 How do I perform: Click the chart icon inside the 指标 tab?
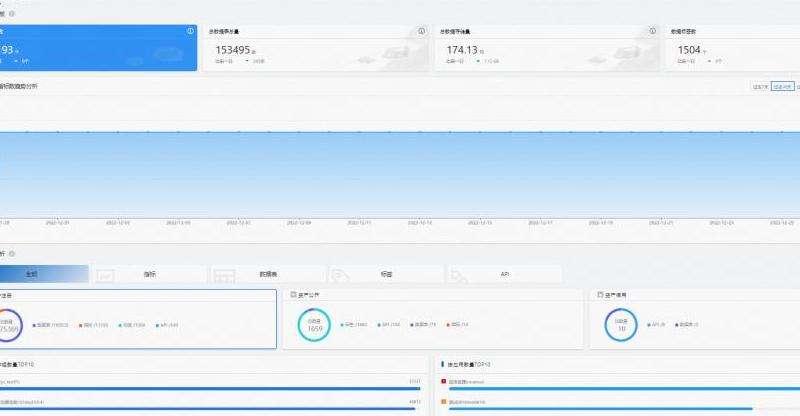coord(106,274)
